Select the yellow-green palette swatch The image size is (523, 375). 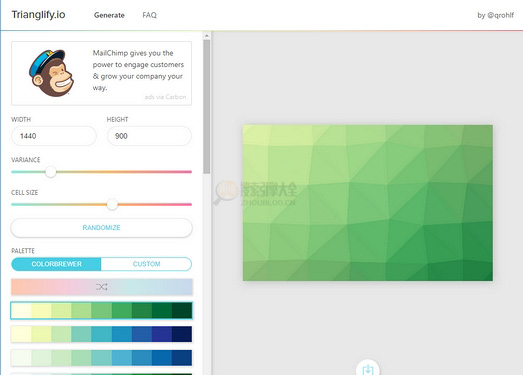tap(101, 311)
